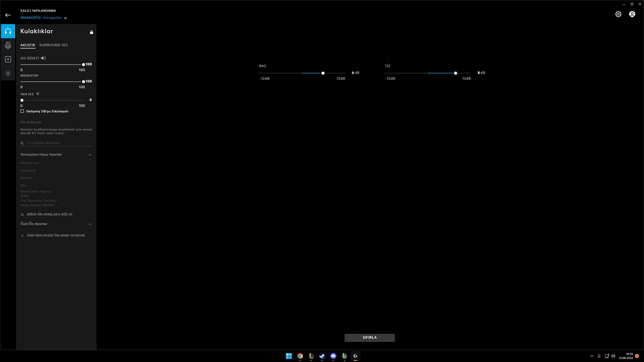This screenshot has height=362, width=644.
Task: Switch to the SURROUND SES tab
Action: tap(53, 45)
